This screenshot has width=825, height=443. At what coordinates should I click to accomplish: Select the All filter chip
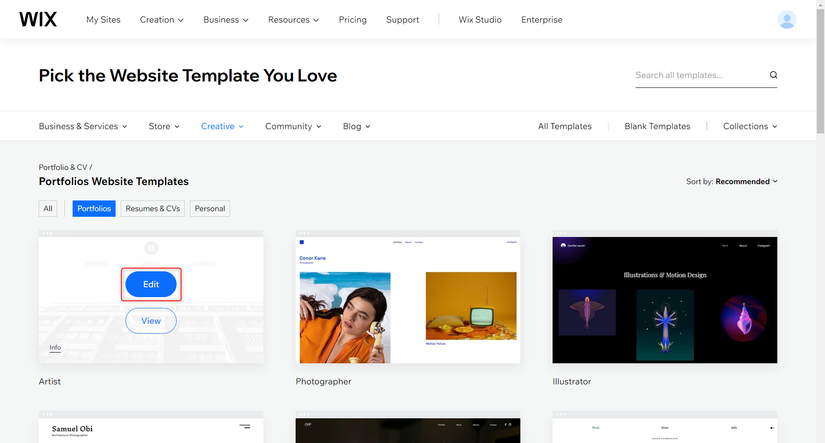tap(48, 208)
